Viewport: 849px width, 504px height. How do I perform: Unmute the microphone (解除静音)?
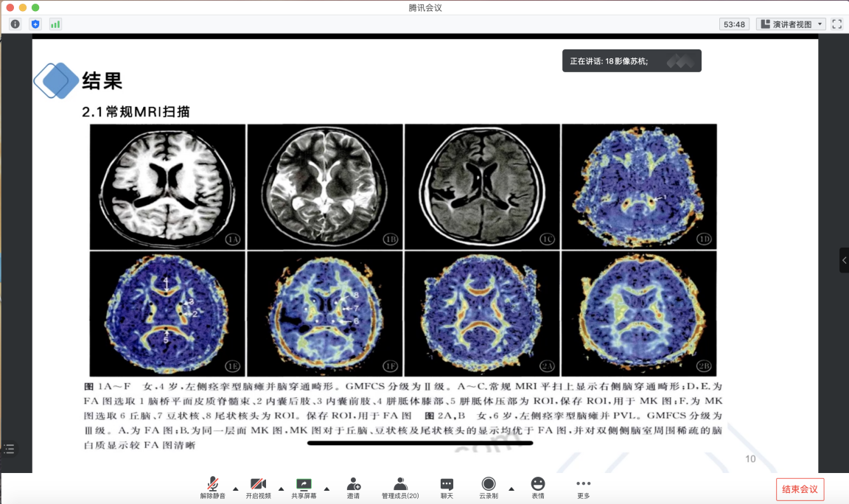(x=212, y=485)
